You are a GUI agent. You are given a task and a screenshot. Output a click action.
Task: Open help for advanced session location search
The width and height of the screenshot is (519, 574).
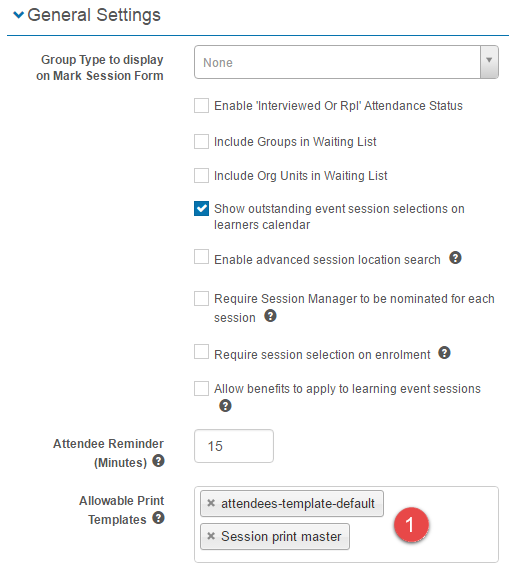pos(455,258)
